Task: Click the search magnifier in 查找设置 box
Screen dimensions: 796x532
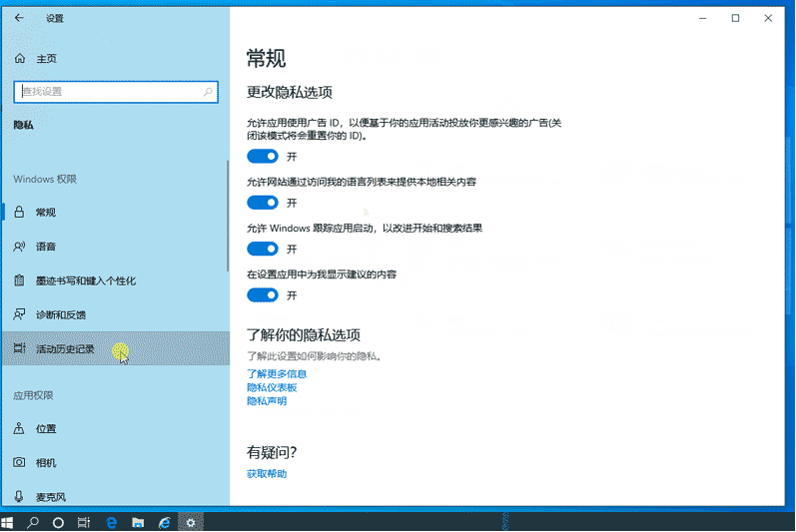Action: point(208,92)
